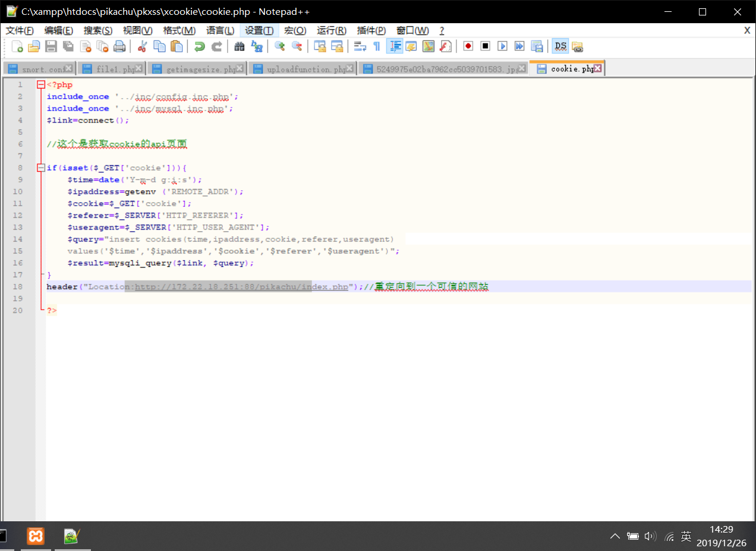This screenshot has width=756, height=551.
Task: Toggle show all characters pilcrow icon
Action: pos(376,46)
